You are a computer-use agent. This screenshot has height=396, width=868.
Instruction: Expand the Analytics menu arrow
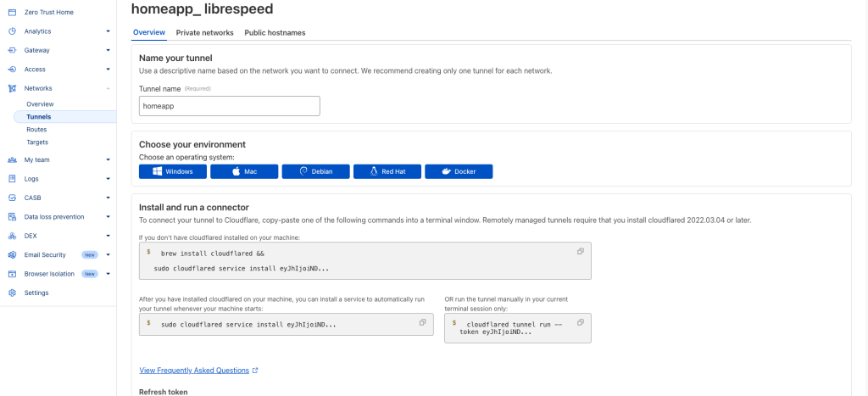click(108, 31)
